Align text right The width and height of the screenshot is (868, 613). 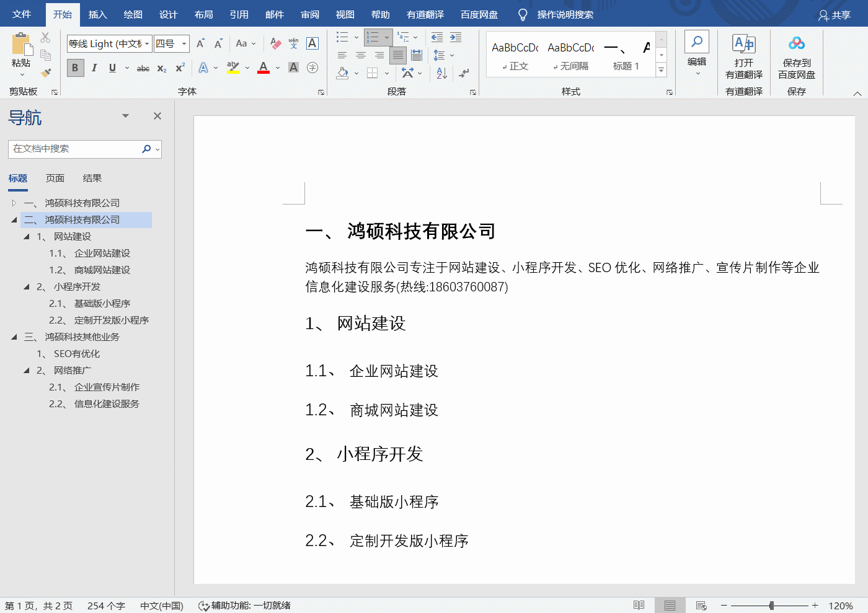pos(379,55)
